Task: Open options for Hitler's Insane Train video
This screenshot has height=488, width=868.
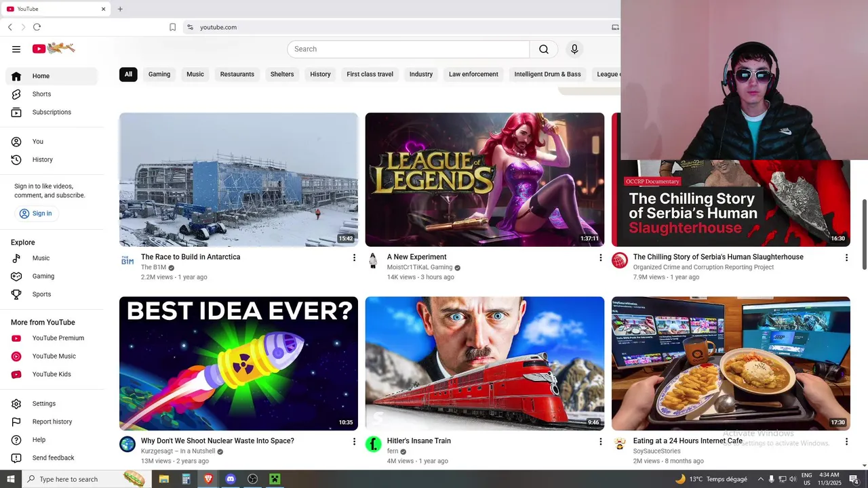Action: pyautogui.click(x=600, y=441)
